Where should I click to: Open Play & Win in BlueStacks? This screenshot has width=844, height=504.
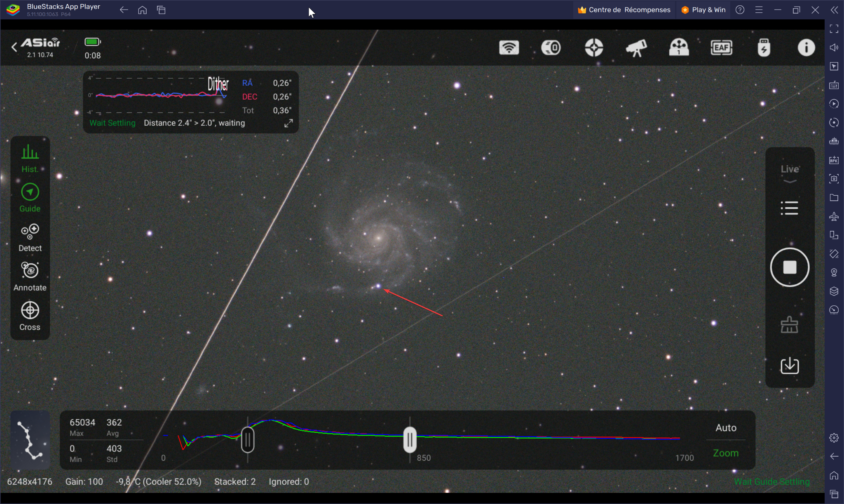click(x=703, y=10)
